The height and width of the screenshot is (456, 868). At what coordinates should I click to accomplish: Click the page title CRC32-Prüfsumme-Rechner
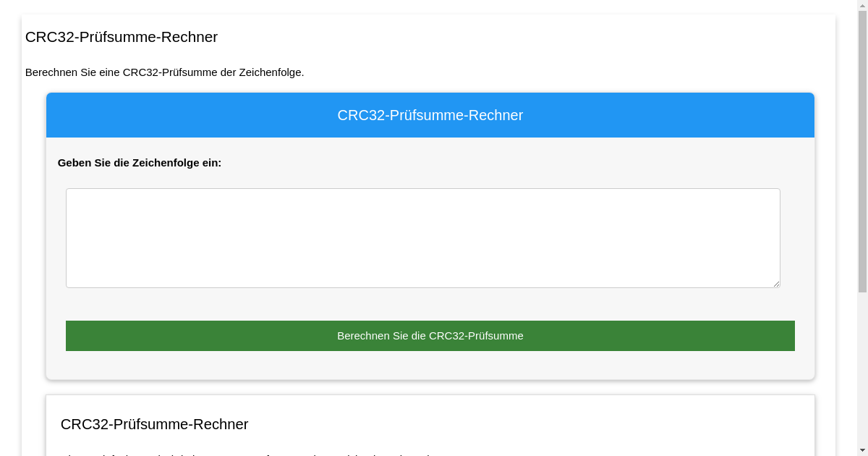pos(121,37)
